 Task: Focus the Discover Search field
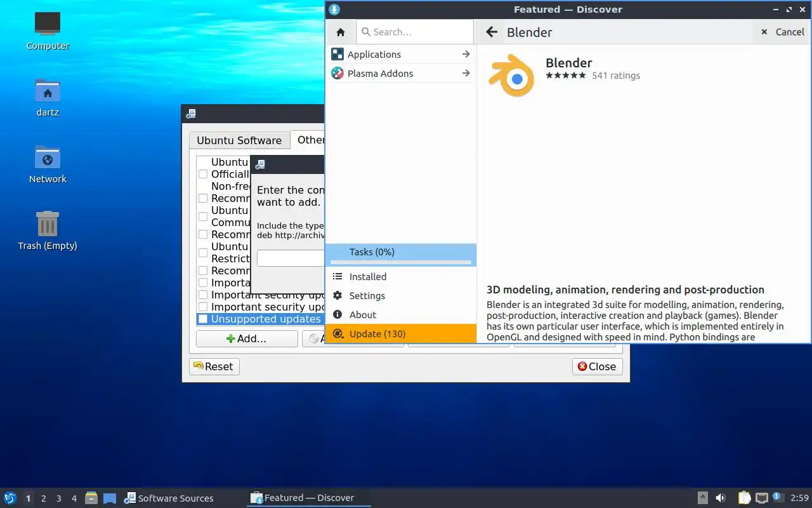pos(416,32)
